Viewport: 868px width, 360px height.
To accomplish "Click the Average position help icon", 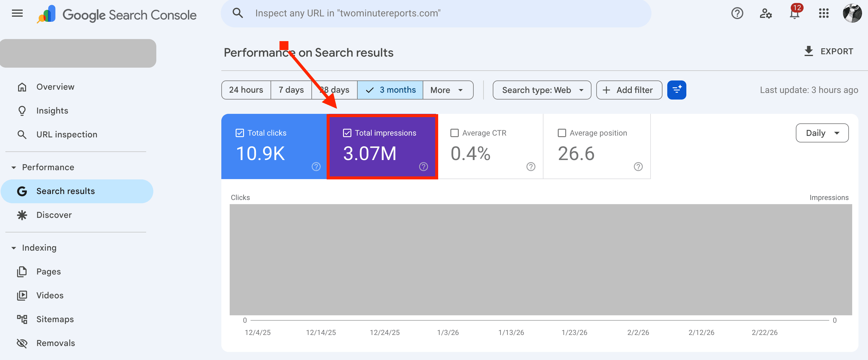I will pos(638,167).
